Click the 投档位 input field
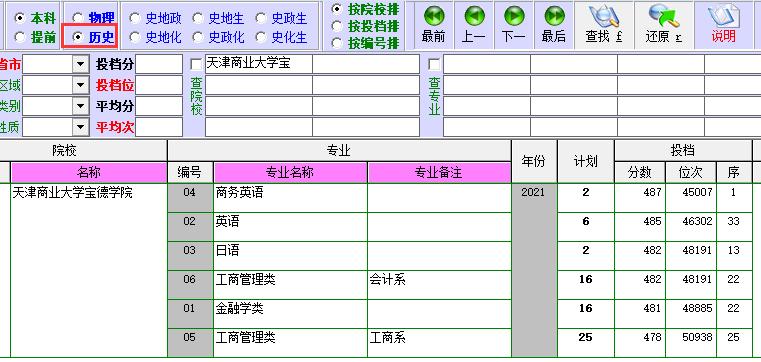 (159, 85)
